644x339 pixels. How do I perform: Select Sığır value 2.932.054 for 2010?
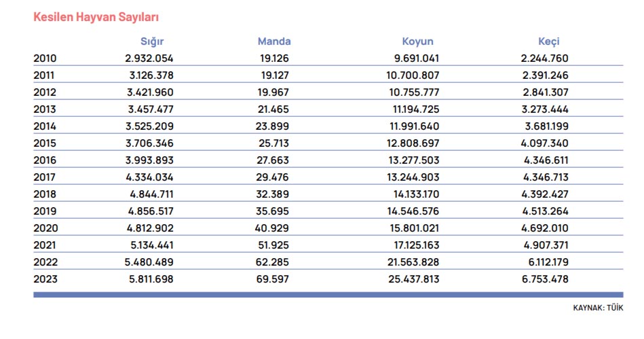(149, 58)
